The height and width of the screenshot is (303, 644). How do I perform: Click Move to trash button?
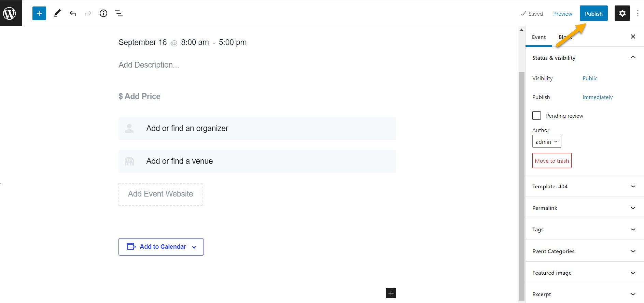point(551,161)
